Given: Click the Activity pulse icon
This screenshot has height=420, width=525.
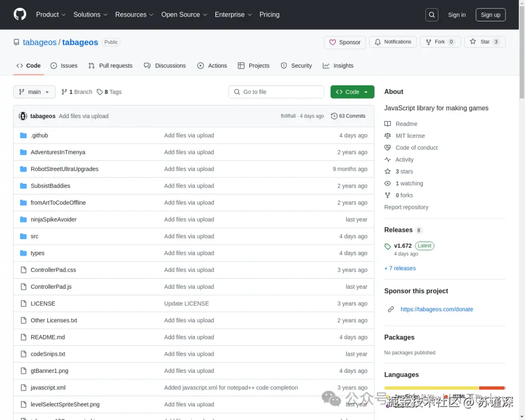Looking at the screenshot, I should point(387,159).
